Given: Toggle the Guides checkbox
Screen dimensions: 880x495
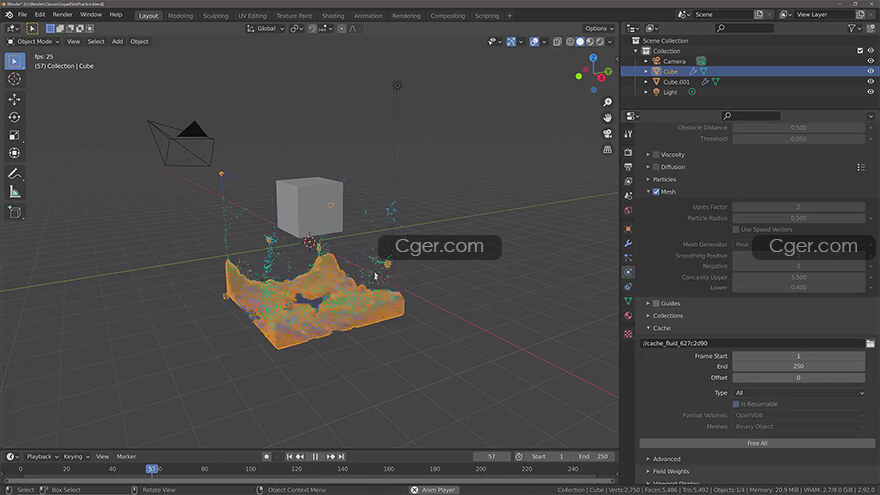Looking at the screenshot, I should pos(656,304).
